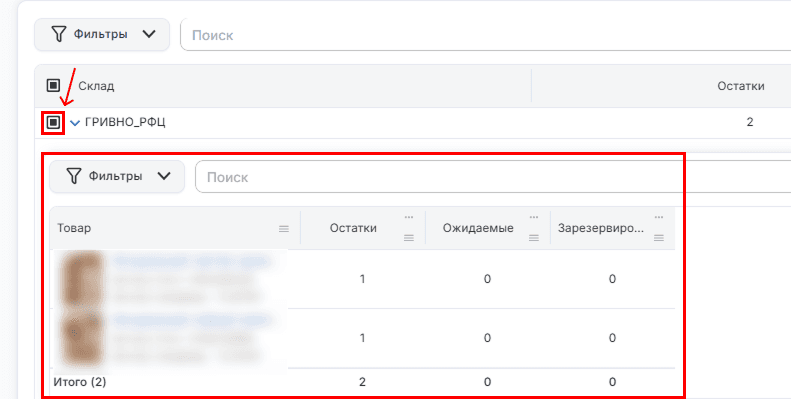
Task: Click the Остатки total value 2 in Итого row
Action: (x=362, y=382)
